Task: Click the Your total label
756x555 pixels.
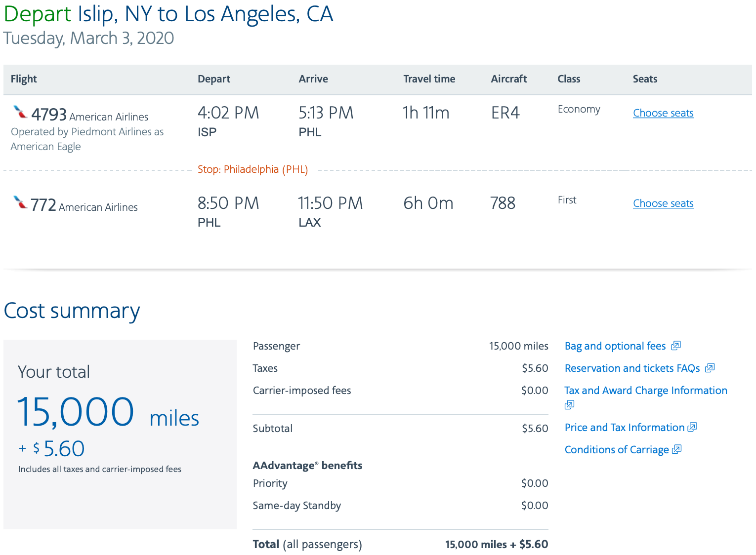Action: point(54,372)
